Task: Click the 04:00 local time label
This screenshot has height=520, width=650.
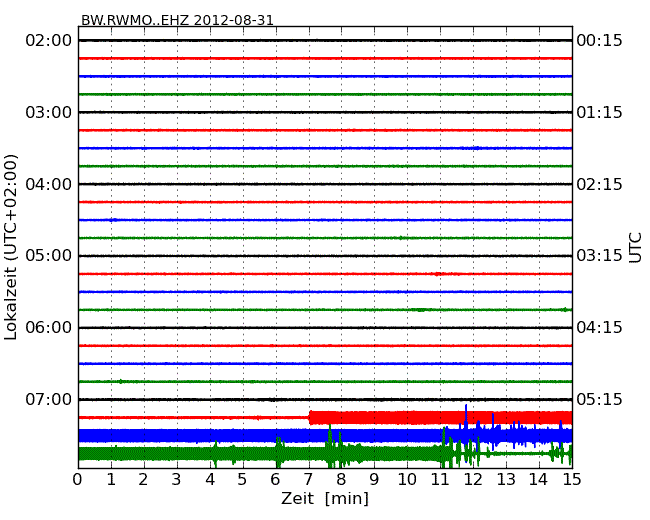Action: click(x=49, y=184)
